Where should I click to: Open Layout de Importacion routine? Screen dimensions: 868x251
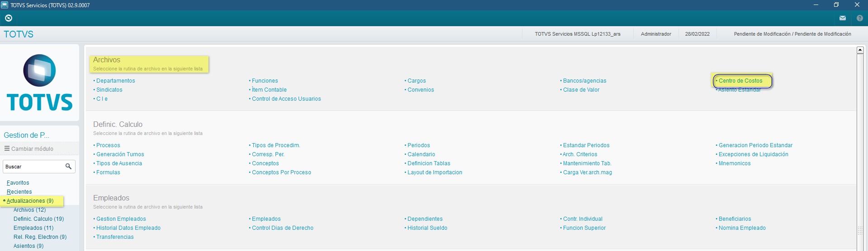click(435, 172)
